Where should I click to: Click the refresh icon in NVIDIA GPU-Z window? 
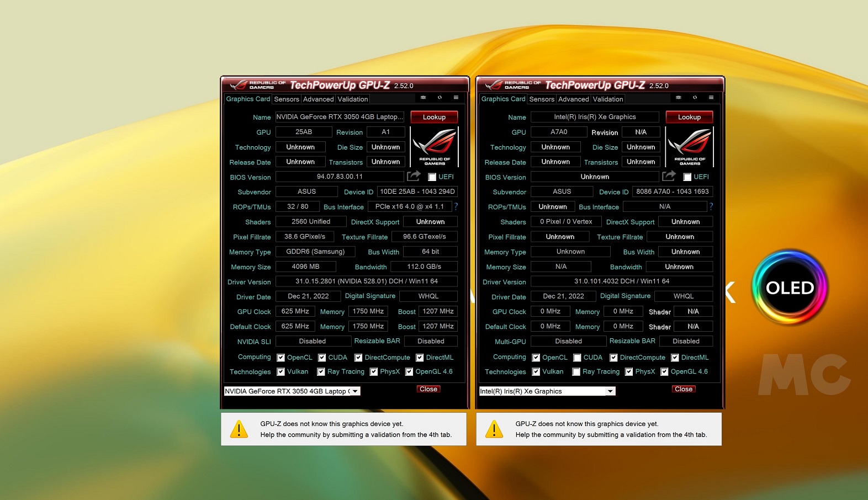(440, 98)
